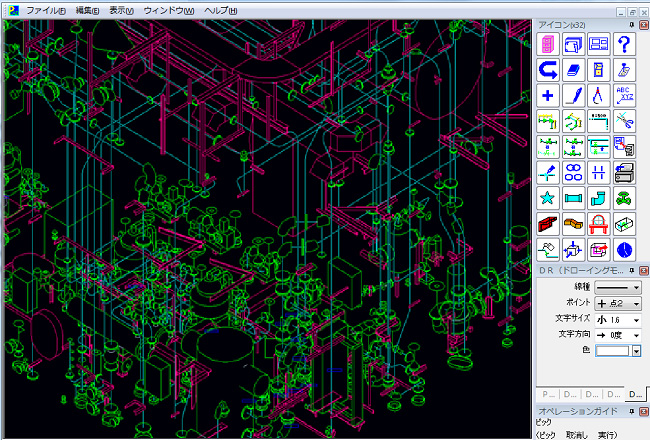Select the orange duct bend icon
650x440 pixels.
[573, 224]
